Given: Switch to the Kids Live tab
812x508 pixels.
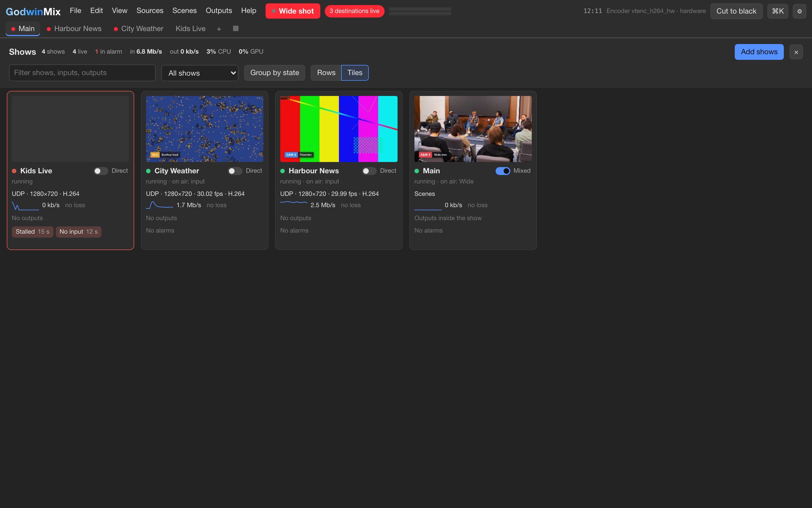Looking at the screenshot, I should coord(190,29).
